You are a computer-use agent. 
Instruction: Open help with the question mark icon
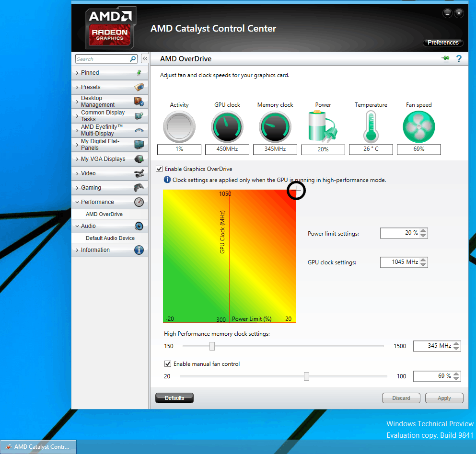(459, 58)
